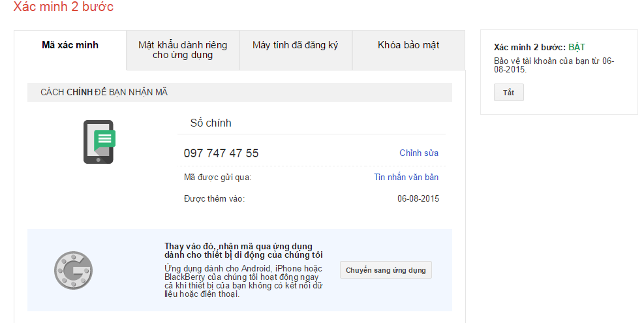Click the Google Authenticator vault icon
Viewport: 644px width, 323px height.
73,270
